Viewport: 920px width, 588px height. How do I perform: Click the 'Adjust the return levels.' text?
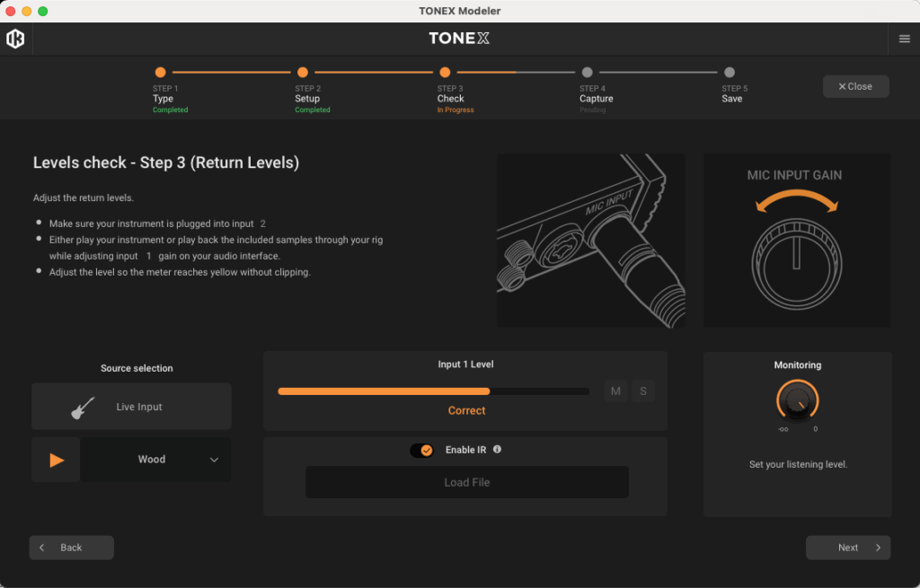coord(84,197)
